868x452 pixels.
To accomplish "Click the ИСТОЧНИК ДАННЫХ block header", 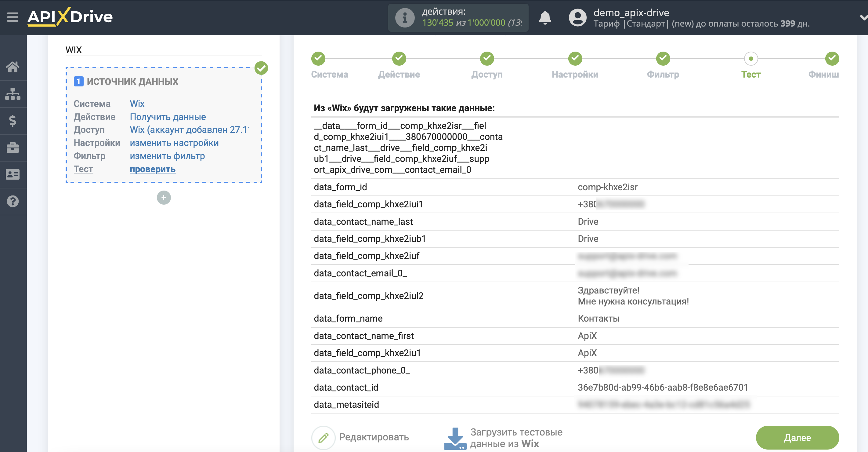I will [132, 82].
